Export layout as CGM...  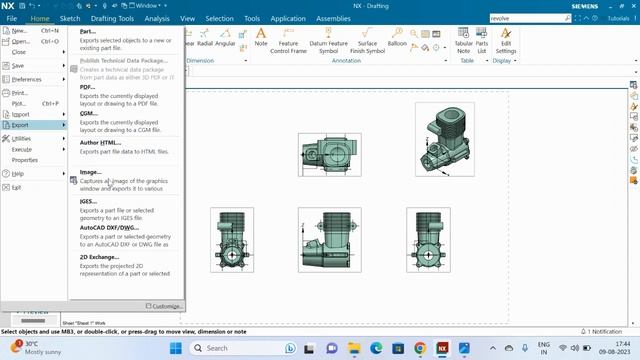[x=125, y=121]
